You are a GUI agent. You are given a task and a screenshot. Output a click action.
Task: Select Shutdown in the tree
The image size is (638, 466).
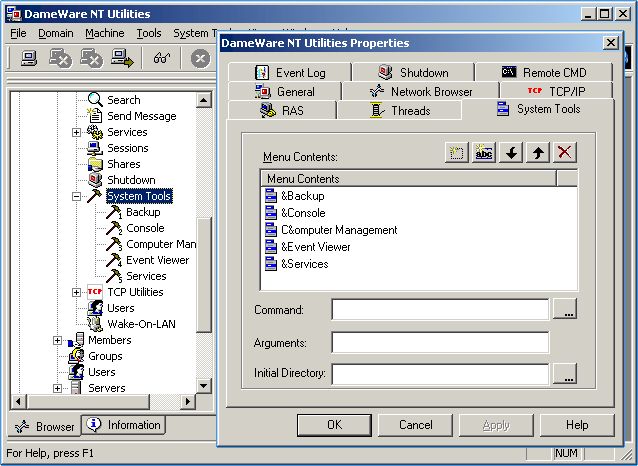131,180
